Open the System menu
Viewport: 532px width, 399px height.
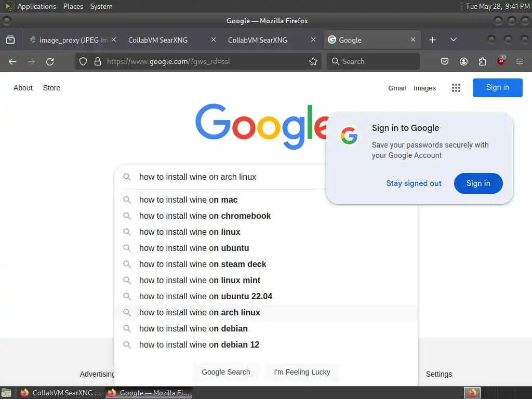101,6
